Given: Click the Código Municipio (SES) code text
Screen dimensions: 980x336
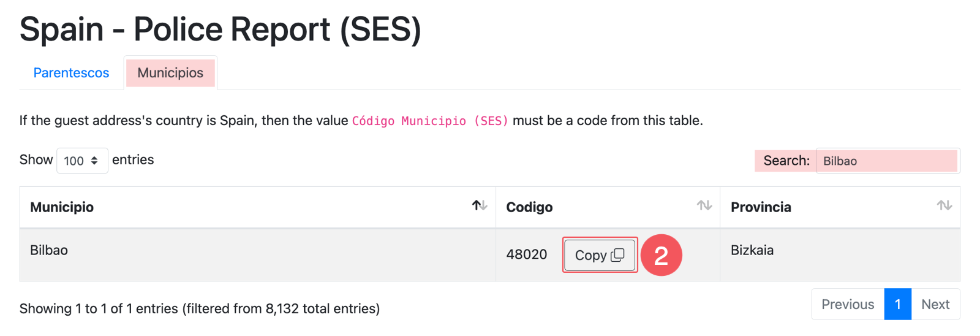Looking at the screenshot, I should tap(429, 121).
